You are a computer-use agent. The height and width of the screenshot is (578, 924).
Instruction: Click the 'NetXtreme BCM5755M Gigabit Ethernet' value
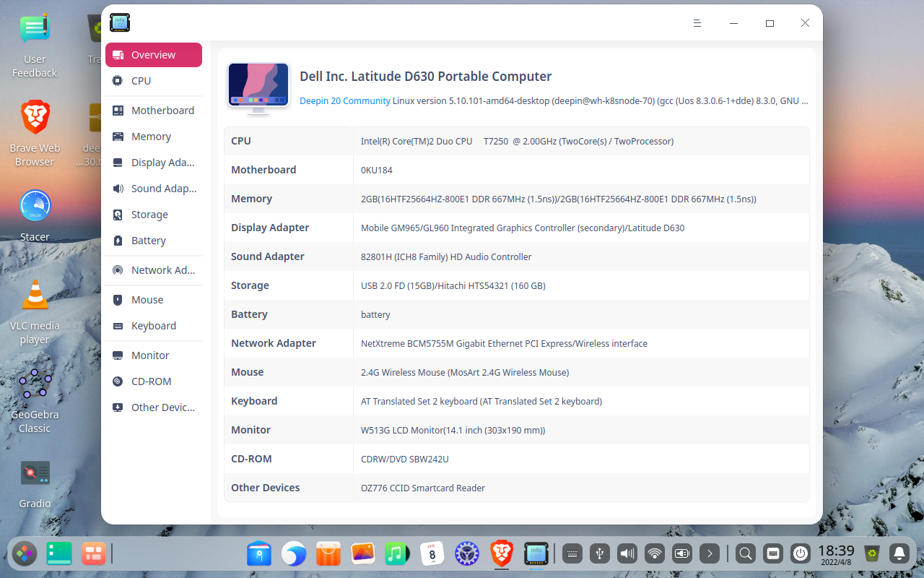tap(504, 344)
